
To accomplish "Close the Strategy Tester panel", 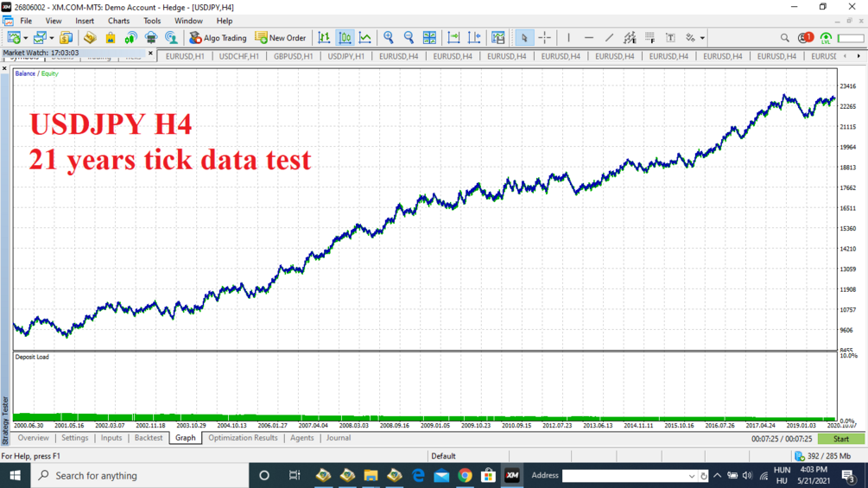I will (x=4, y=68).
